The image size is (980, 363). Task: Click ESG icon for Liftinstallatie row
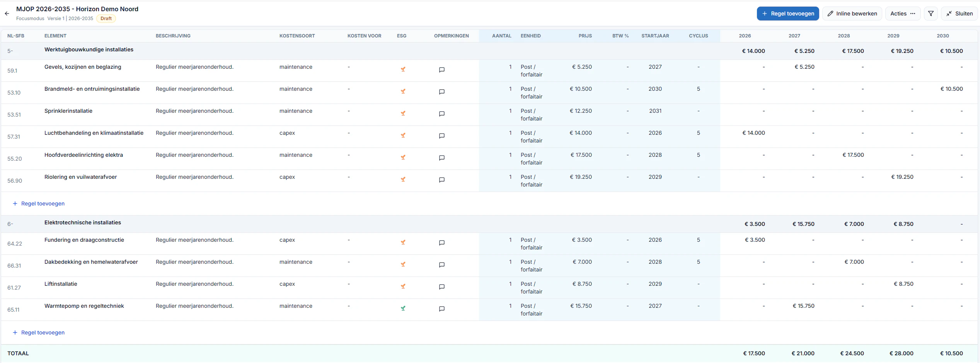(x=403, y=287)
